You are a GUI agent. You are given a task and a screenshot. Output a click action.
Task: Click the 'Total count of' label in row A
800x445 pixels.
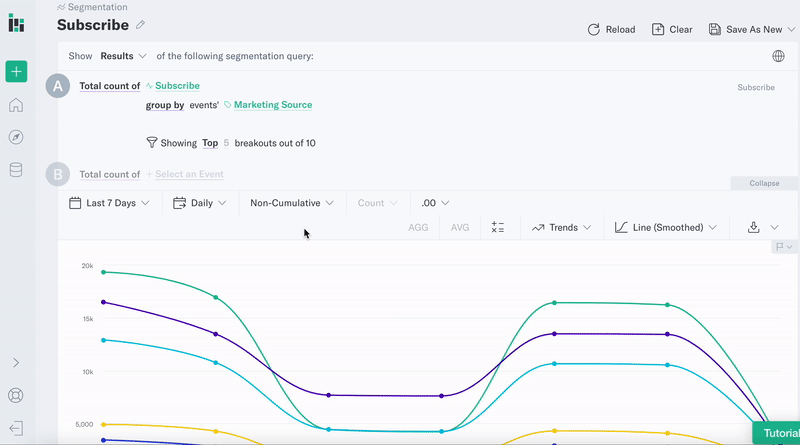(x=110, y=86)
